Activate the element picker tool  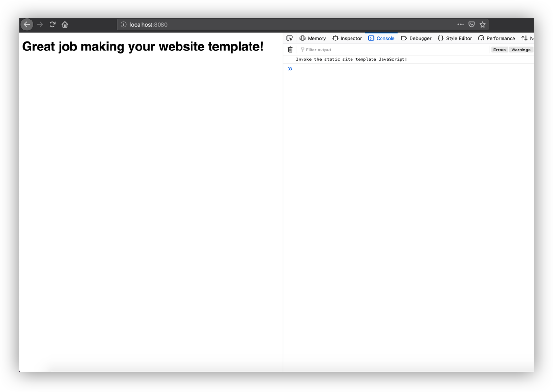pyautogui.click(x=290, y=38)
